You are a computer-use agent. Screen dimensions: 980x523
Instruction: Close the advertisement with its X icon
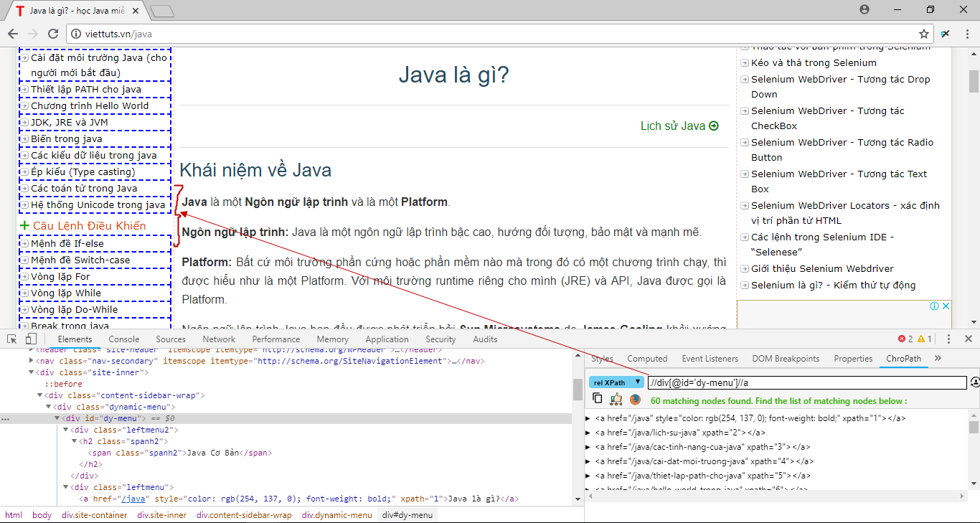[946, 306]
